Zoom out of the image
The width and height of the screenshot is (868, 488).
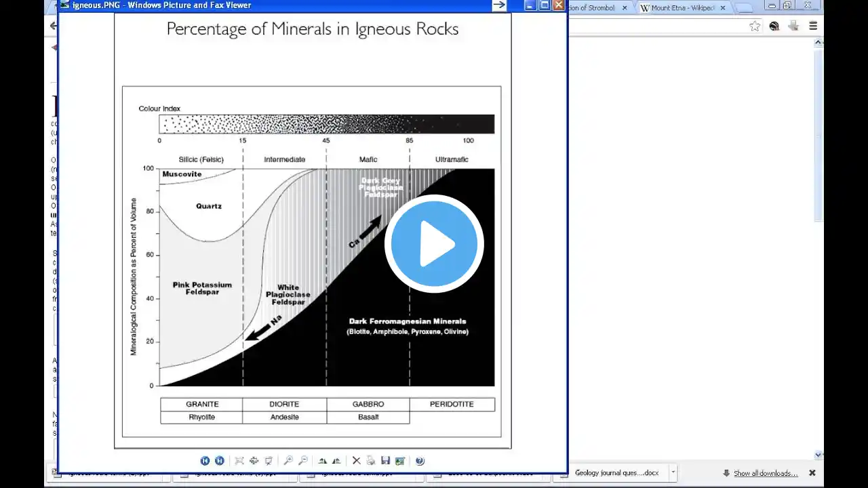point(303,461)
